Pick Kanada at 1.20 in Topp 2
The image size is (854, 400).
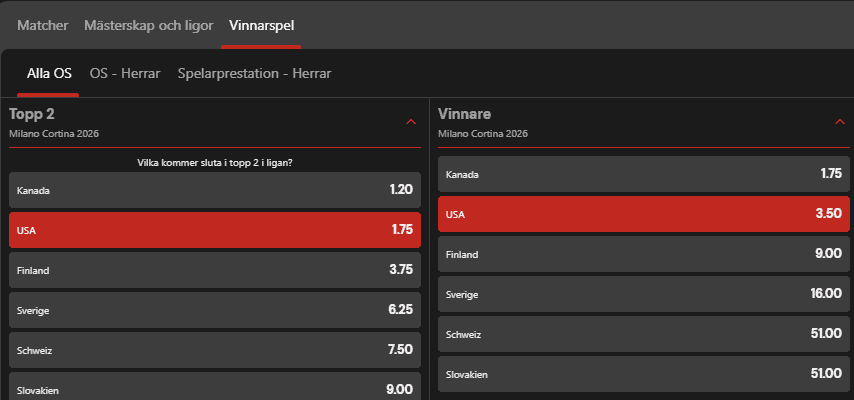tap(214, 190)
